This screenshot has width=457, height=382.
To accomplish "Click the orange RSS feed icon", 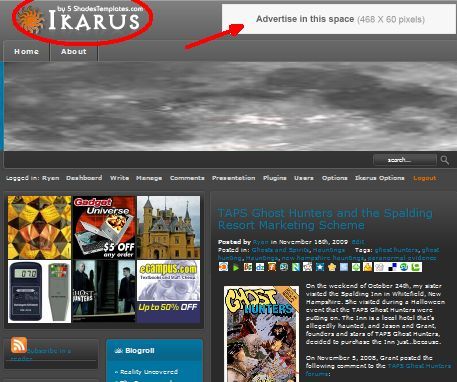I will click(x=19, y=345).
